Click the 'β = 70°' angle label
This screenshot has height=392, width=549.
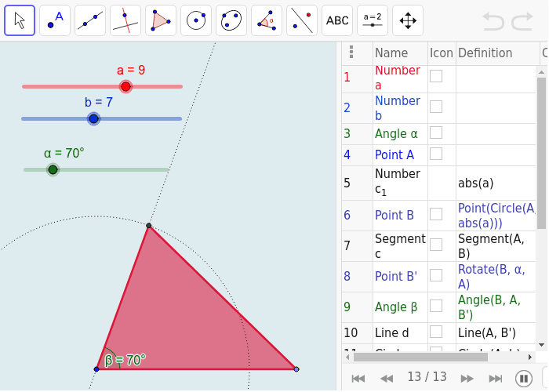pyautogui.click(x=125, y=360)
